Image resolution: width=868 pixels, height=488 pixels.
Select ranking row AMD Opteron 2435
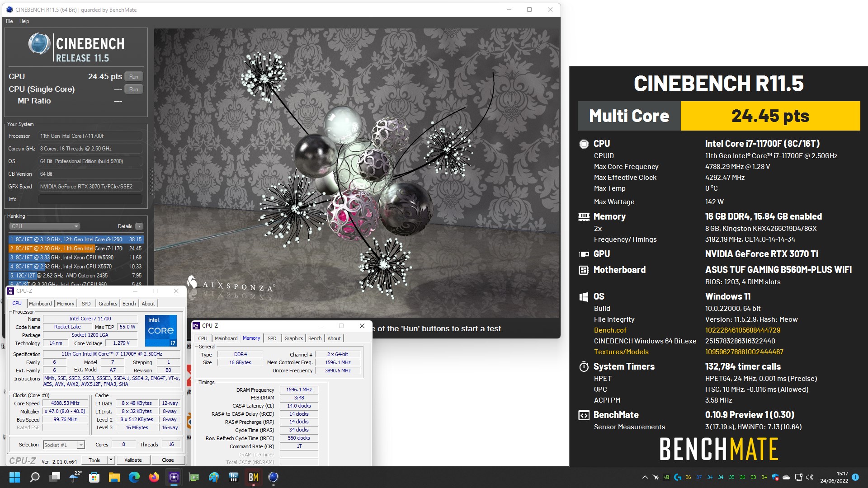click(75, 276)
